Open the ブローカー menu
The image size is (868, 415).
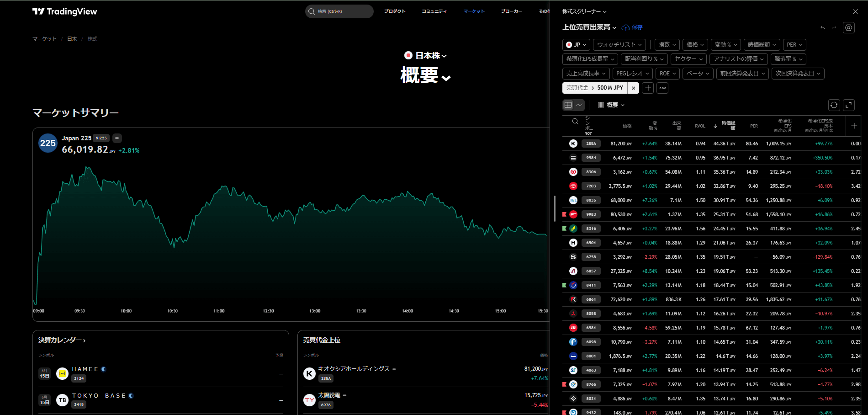coord(511,11)
